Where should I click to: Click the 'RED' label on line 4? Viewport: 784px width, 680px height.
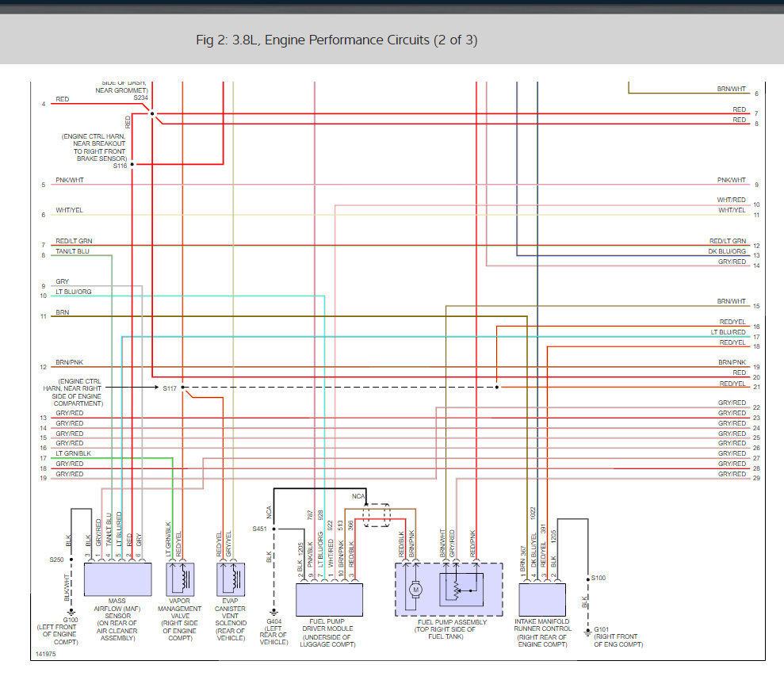pos(63,100)
